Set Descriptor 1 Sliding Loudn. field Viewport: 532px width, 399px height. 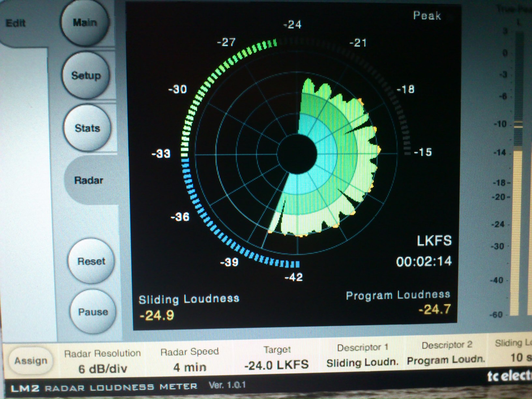click(x=362, y=355)
